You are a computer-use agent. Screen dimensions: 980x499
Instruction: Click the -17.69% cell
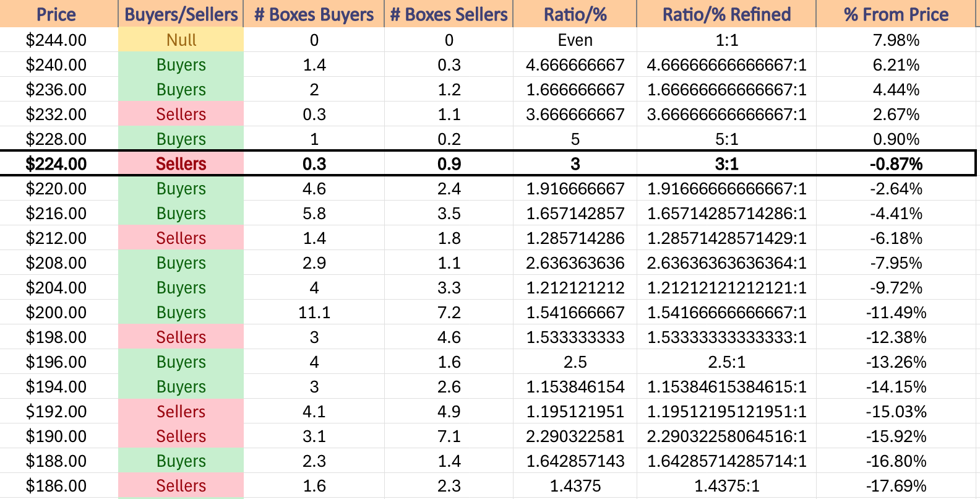(896, 486)
